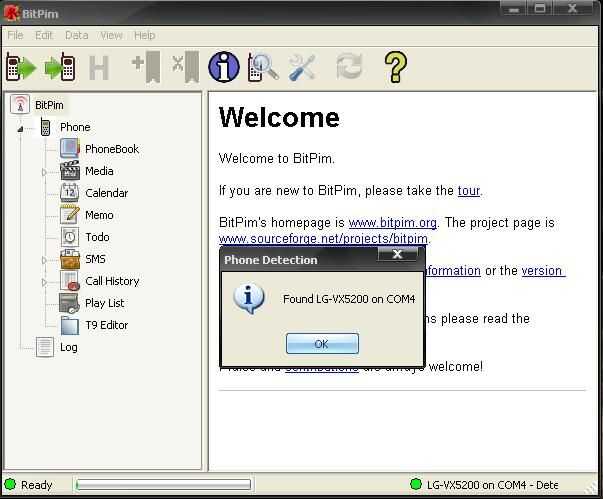
Task: Open the Edit menu
Action: (x=43, y=35)
